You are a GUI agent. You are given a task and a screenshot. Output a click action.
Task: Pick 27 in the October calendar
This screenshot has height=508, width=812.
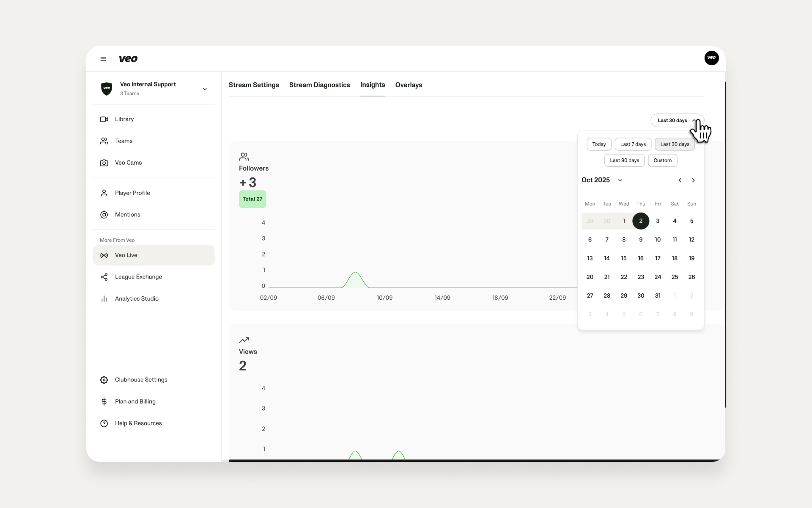(590, 295)
